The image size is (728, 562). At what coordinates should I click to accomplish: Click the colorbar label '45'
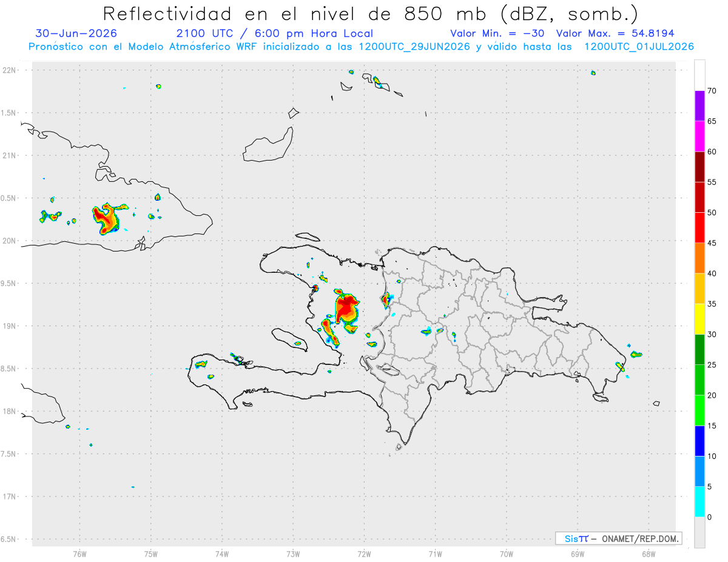(712, 243)
